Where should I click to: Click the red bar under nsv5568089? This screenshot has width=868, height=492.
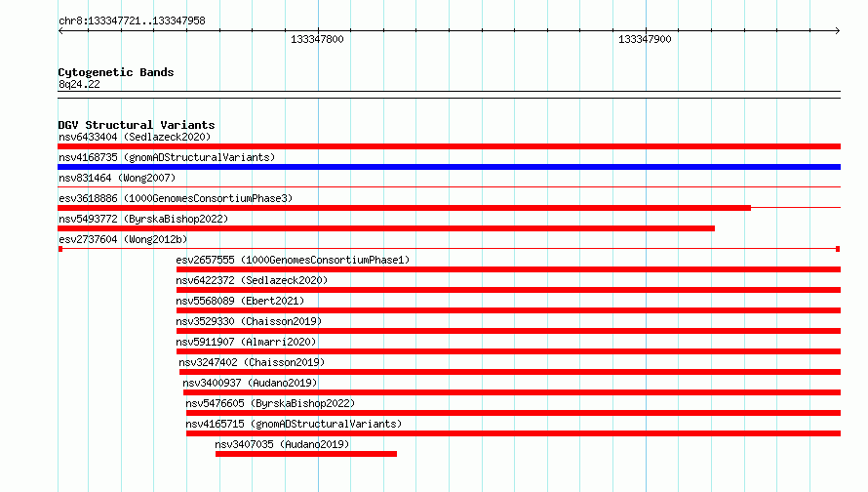point(509,310)
